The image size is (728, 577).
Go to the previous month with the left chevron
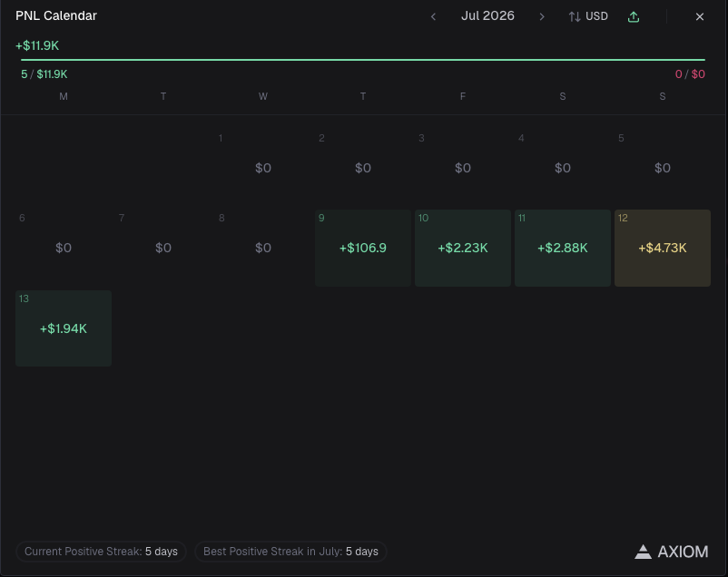tap(433, 16)
